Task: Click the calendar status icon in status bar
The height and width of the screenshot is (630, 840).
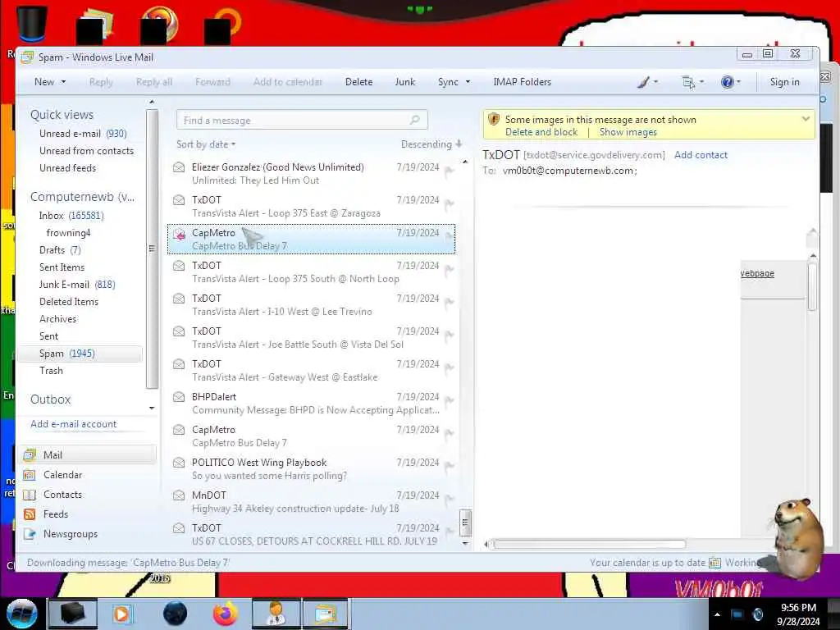Action: (714, 563)
